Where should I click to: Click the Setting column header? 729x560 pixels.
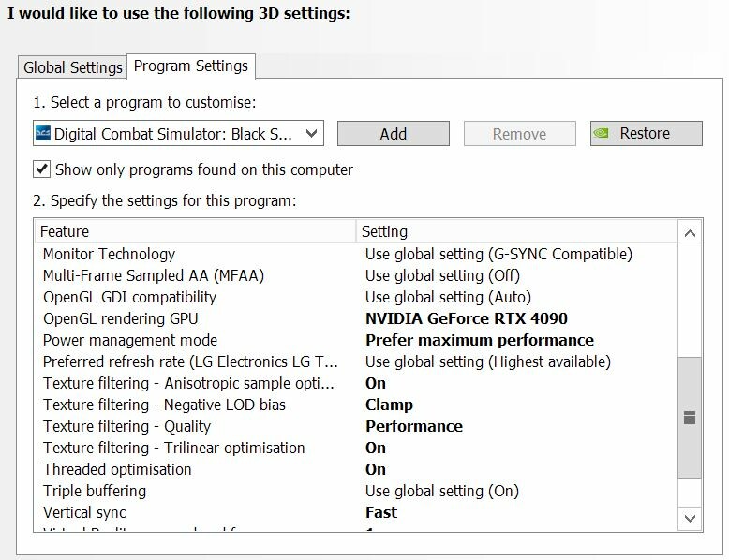(x=516, y=231)
